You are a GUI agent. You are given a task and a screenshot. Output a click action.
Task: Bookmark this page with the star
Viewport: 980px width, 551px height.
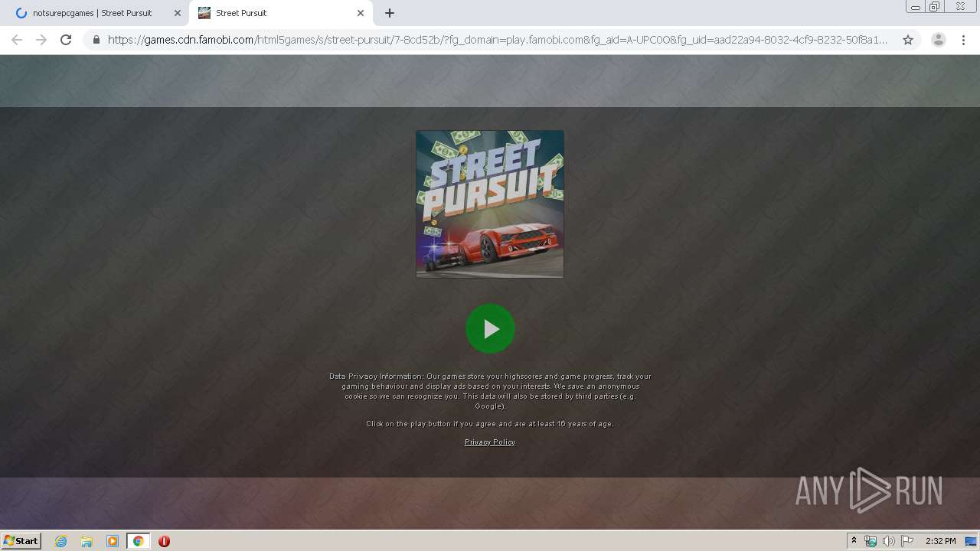pyautogui.click(x=908, y=40)
